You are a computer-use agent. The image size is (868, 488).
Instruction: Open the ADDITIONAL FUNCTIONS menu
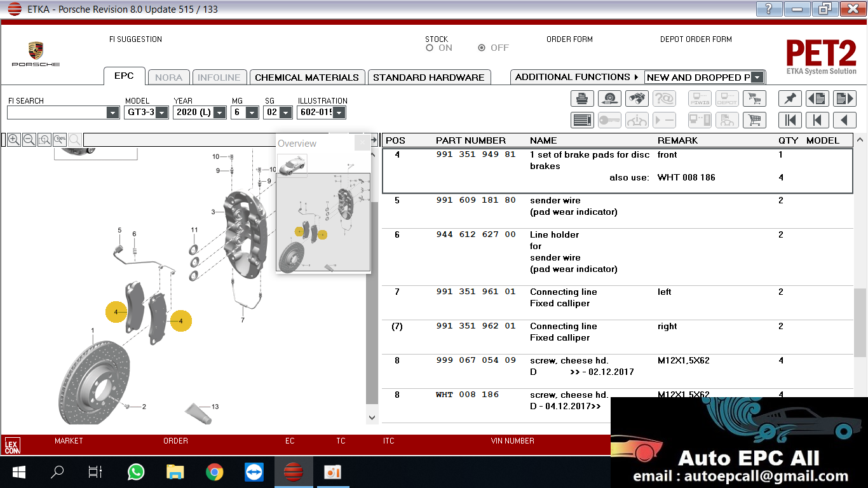[x=576, y=77]
